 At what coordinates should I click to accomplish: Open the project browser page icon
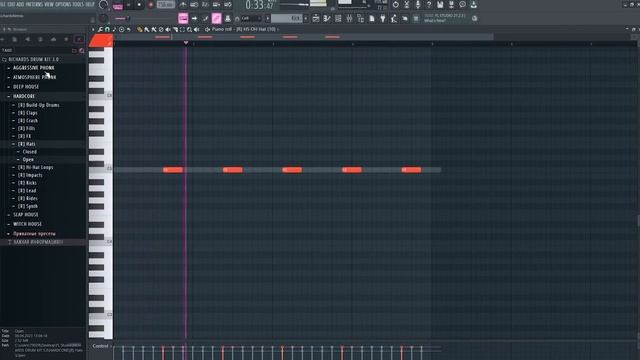[372, 18]
